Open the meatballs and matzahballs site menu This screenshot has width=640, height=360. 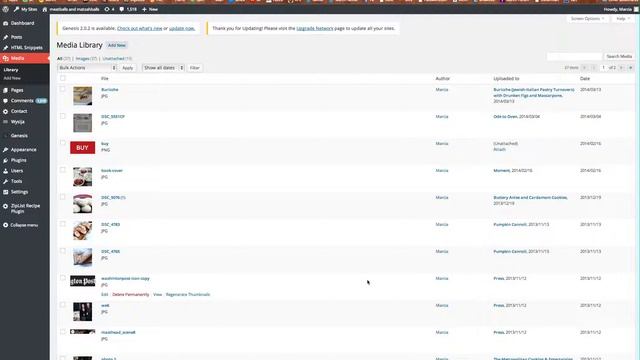point(71,9)
